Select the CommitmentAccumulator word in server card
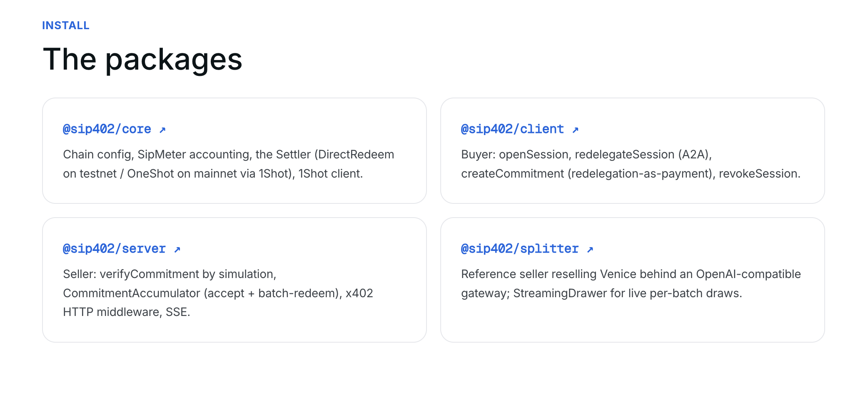 (x=132, y=293)
